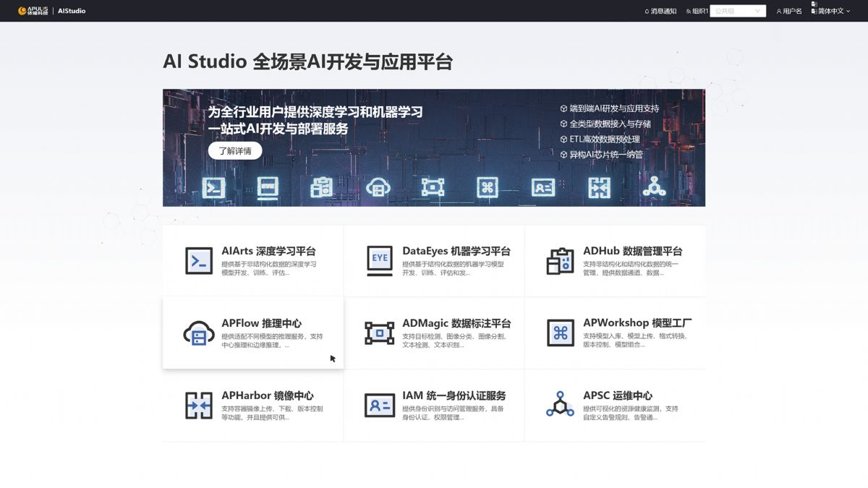868x488 pixels.
Task: Select the AIStudio header label
Action: 72,11
